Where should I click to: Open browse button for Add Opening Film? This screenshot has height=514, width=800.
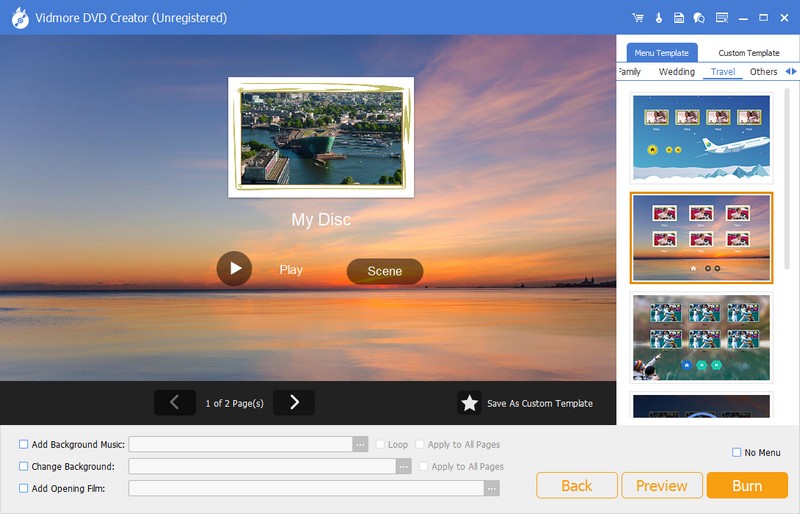pyautogui.click(x=491, y=488)
